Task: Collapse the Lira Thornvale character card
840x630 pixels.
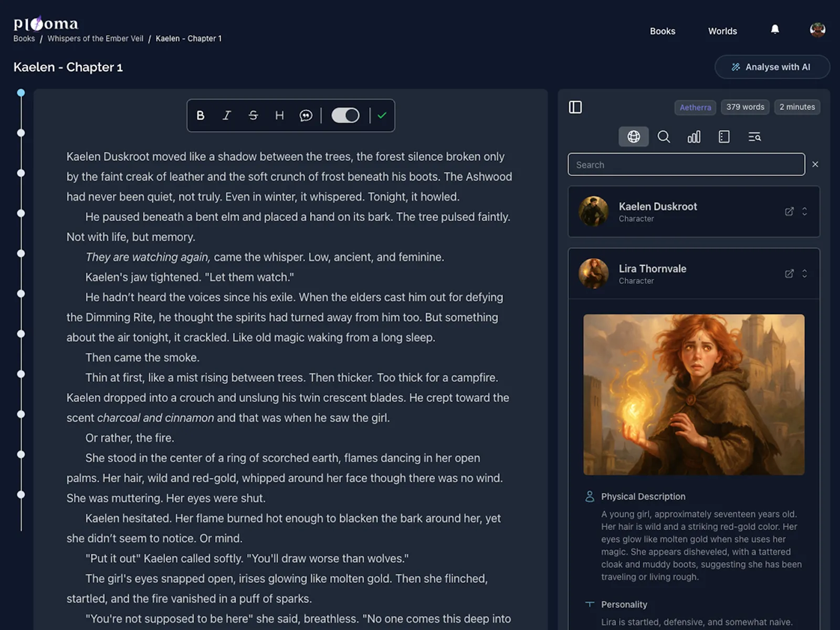Action: pos(804,274)
